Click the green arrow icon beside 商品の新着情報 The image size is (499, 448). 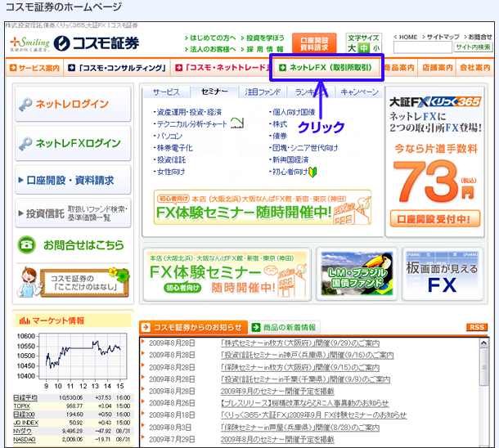point(256,327)
